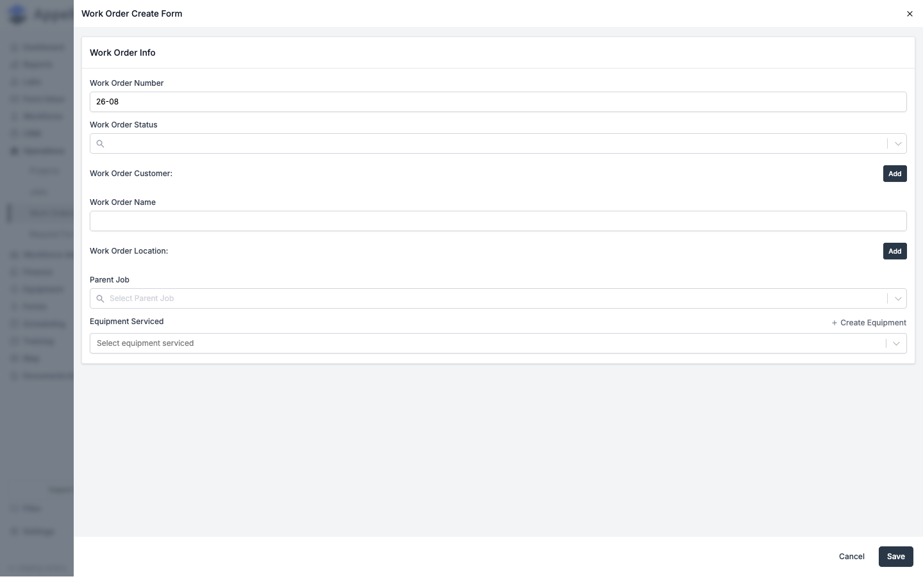Expand the Equipment Serviced chevron arrow
923x588 pixels.
pyautogui.click(x=896, y=343)
